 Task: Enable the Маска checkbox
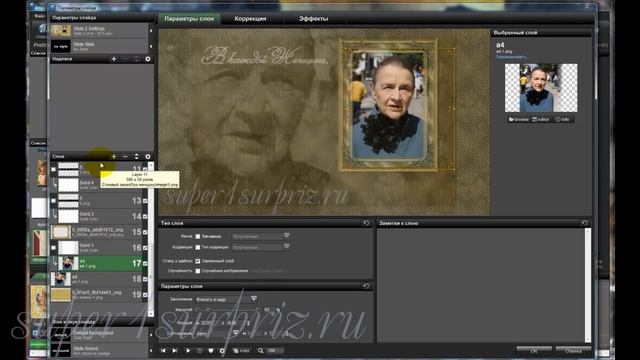coord(198,236)
